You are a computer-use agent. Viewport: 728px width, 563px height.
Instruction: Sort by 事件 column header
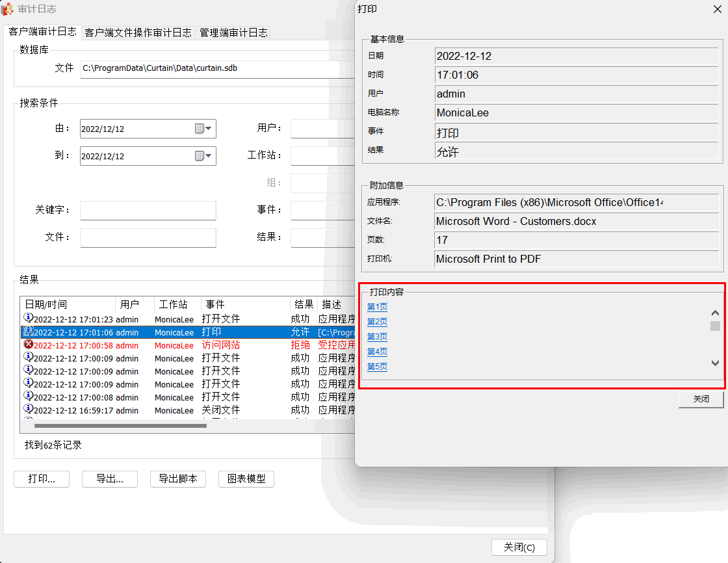(245, 304)
